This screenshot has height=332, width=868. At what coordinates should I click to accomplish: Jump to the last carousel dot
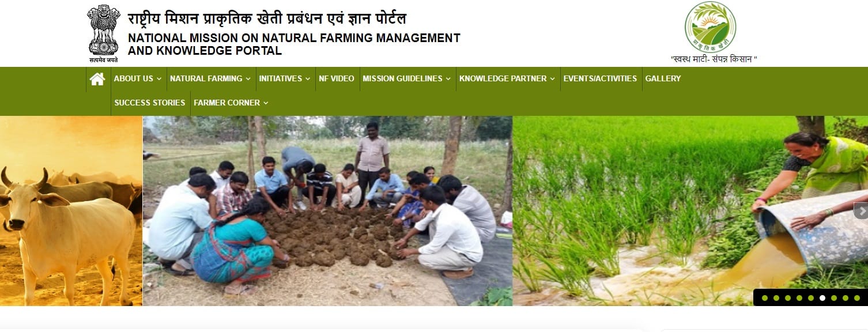[x=857, y=298]
